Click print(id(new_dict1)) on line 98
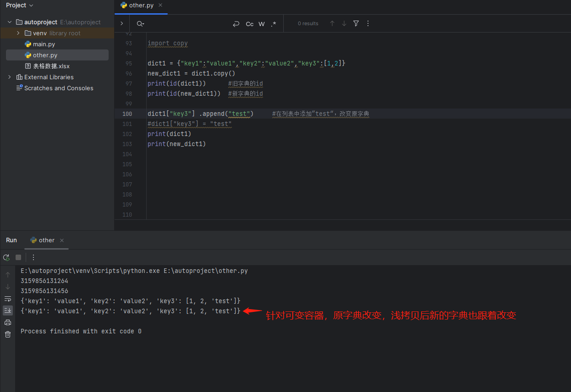The image size is (571, 392). 184,93
